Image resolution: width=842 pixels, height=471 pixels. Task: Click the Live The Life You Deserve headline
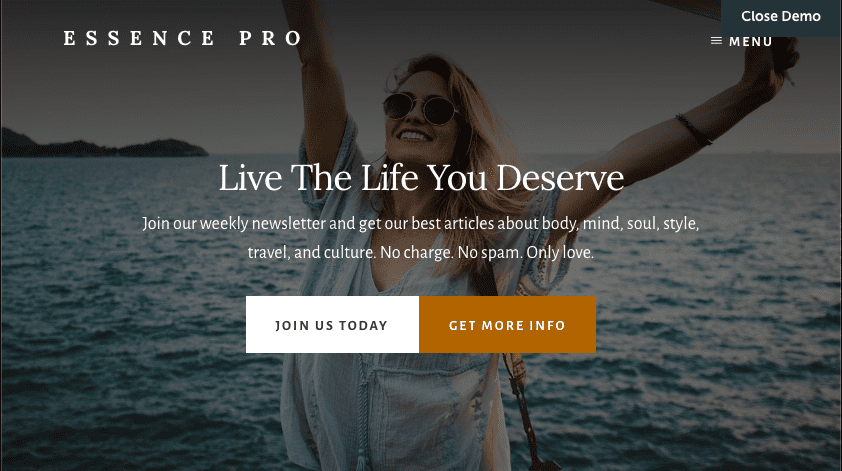click(421, 178)
